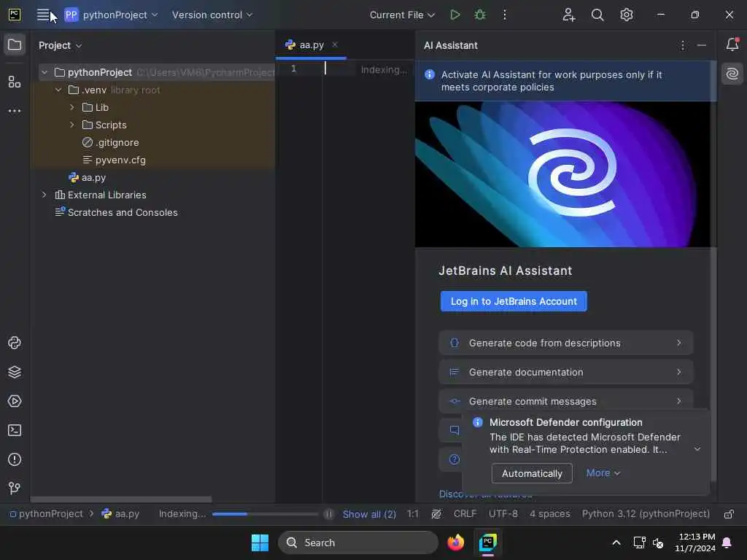Viewport: 747px width, 560px height.
Task: Select aa.py in project tree
Action: [x=93, y=178]
